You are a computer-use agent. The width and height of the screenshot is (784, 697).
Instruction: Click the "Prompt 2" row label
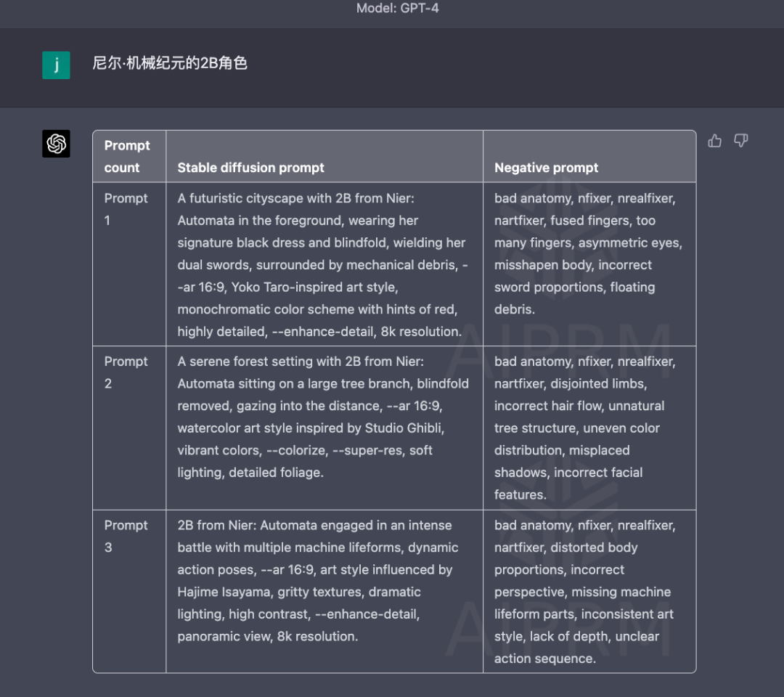coord(126,372)
